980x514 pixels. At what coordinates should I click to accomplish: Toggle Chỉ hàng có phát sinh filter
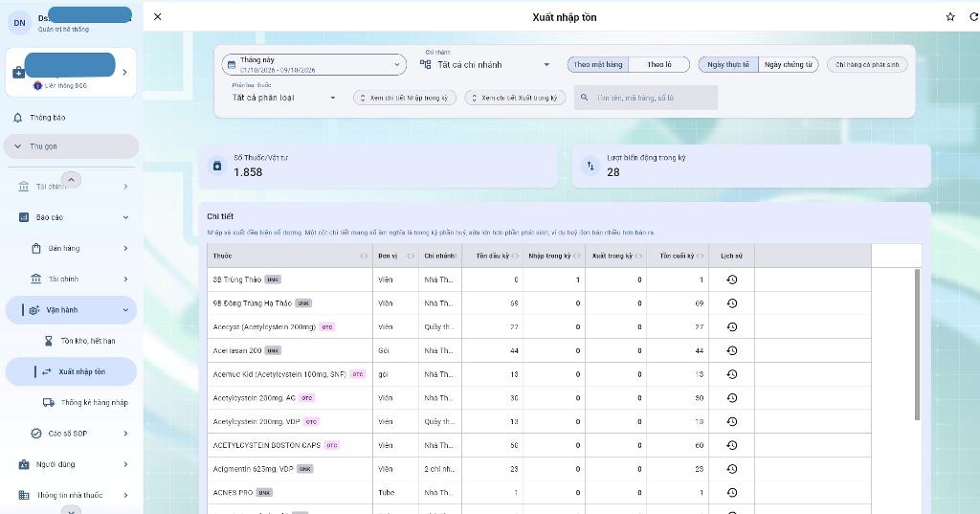867,64
